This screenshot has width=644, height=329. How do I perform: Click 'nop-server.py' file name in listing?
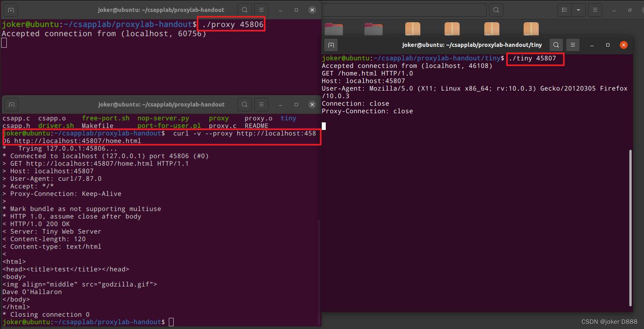163,118
